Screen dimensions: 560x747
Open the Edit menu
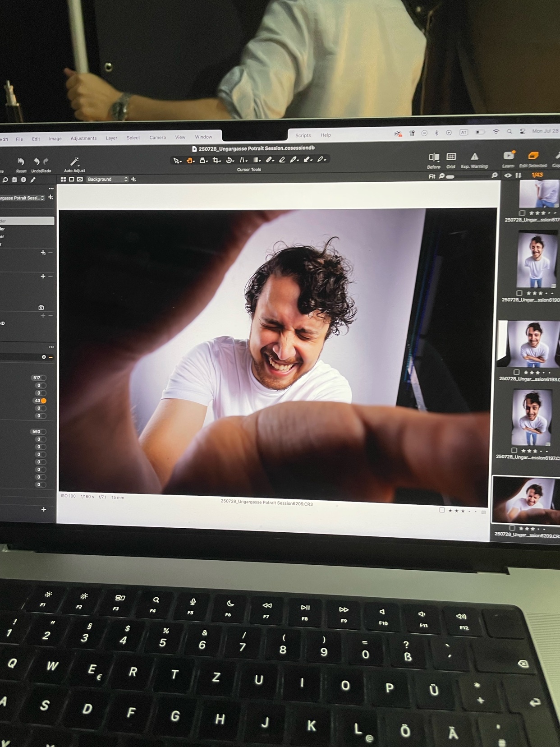tap(36, 139)
